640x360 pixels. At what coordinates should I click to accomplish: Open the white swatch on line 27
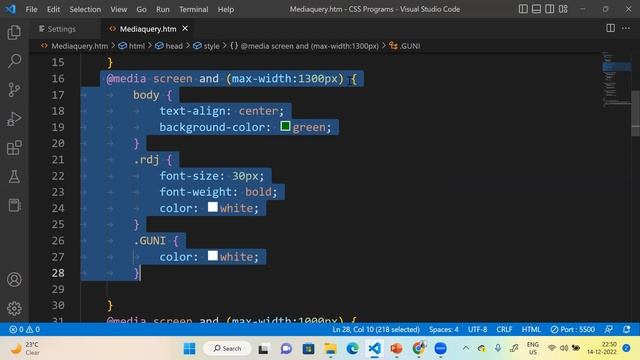[213, 256]
